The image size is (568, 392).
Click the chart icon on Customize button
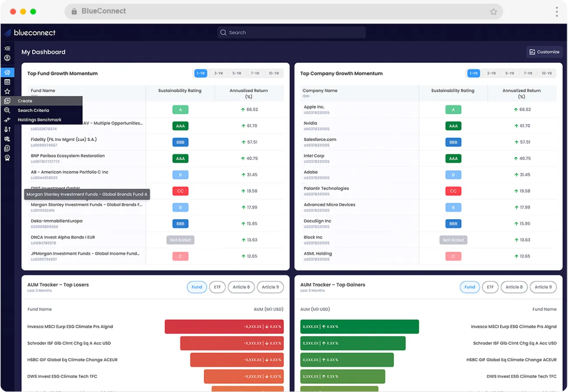point(532,52)
